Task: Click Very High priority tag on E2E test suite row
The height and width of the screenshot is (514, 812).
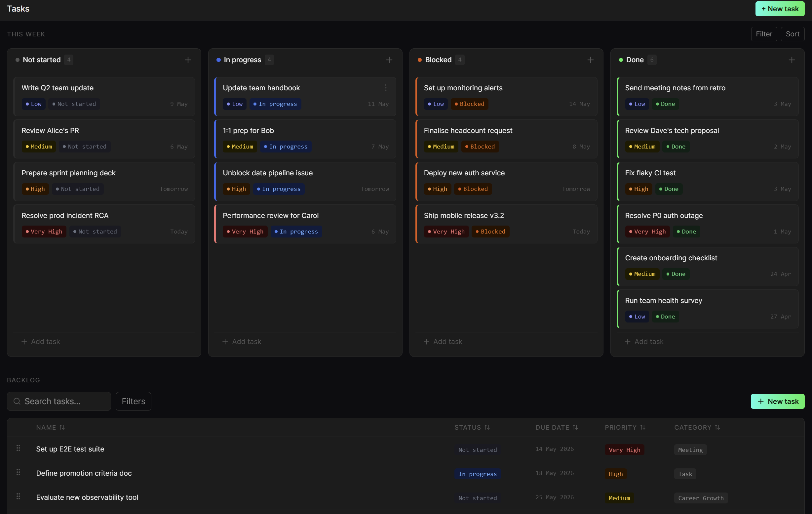Action: (625, 450)
